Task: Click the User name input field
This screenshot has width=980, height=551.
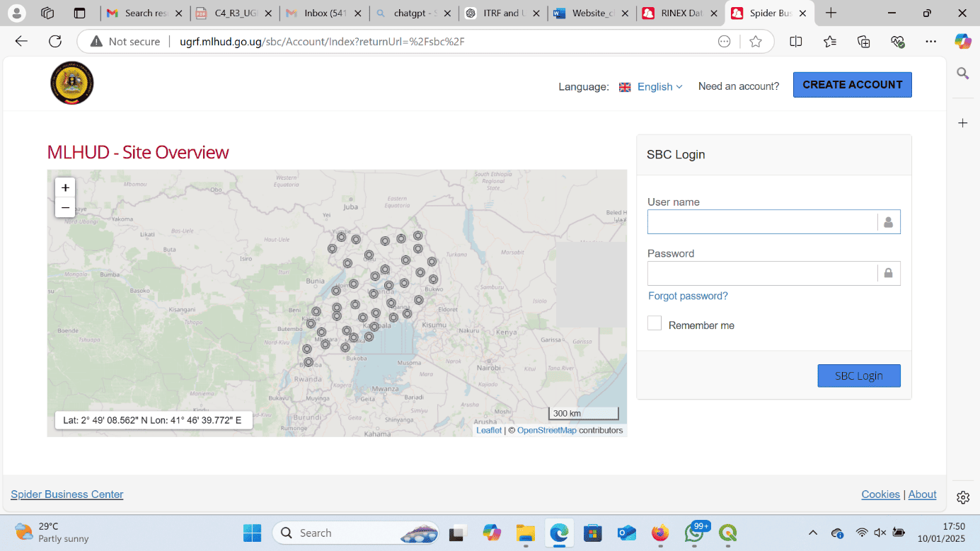Action: tap(762, 222)
